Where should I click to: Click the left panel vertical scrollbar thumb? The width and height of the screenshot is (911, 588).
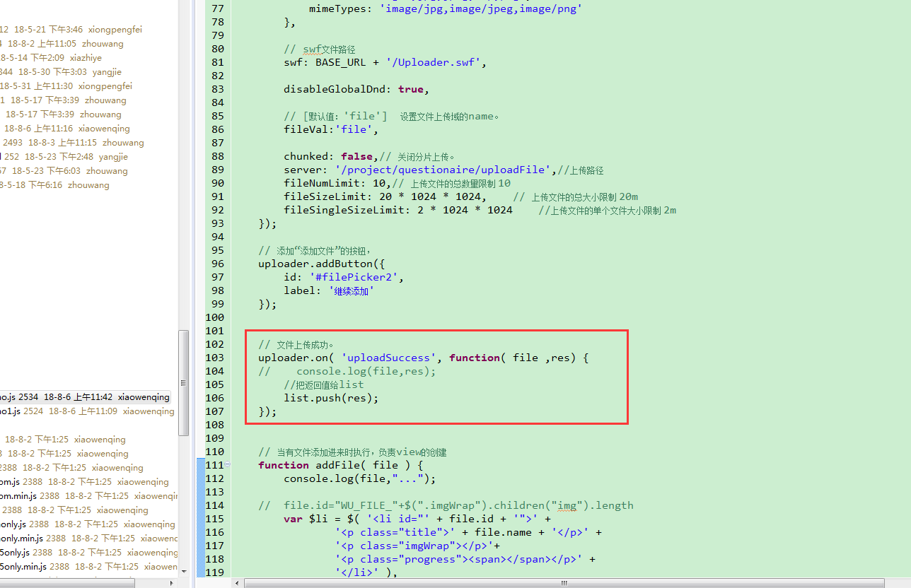184,382
